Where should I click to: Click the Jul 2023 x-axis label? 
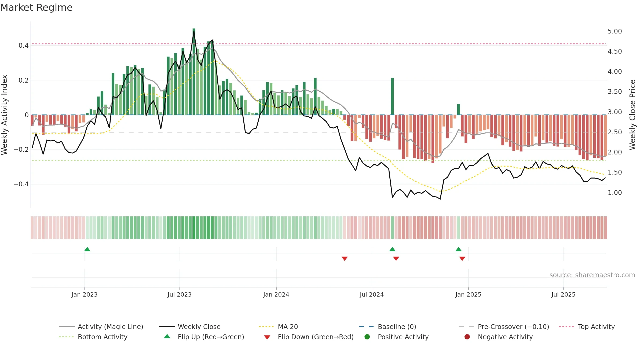180,294
